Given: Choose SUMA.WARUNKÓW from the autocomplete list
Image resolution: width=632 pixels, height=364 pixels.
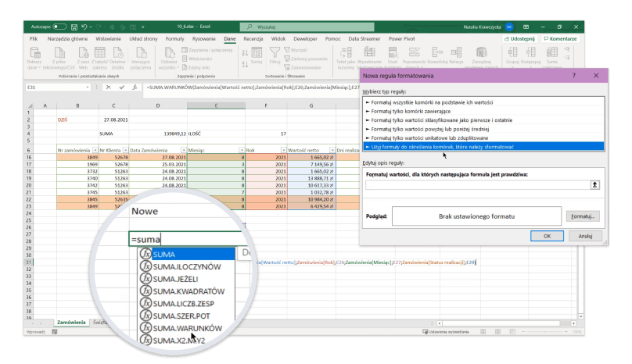Looking at the screenshot, I should (188, 328).
